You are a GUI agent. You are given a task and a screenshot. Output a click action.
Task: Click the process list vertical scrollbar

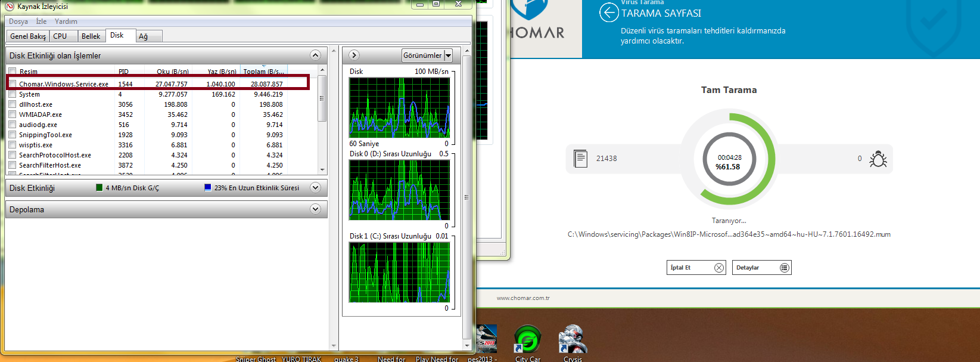click(x=322, y=119)
